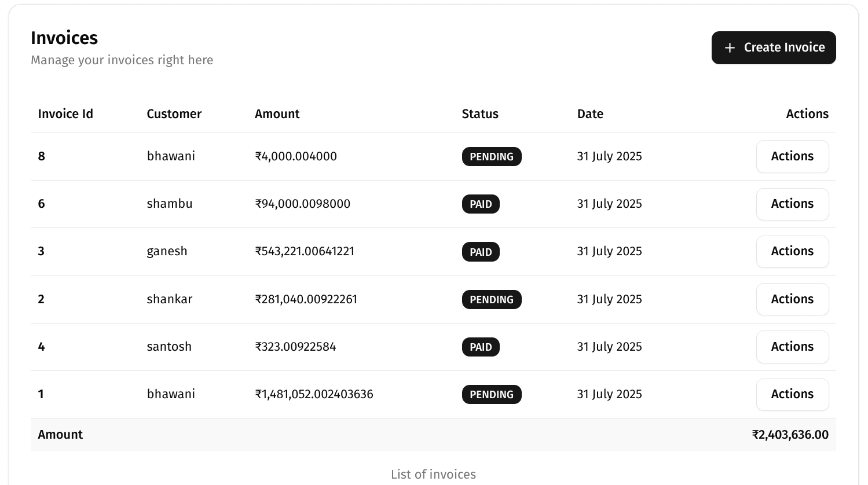Click the Customer column header

[x=174, y=114]
